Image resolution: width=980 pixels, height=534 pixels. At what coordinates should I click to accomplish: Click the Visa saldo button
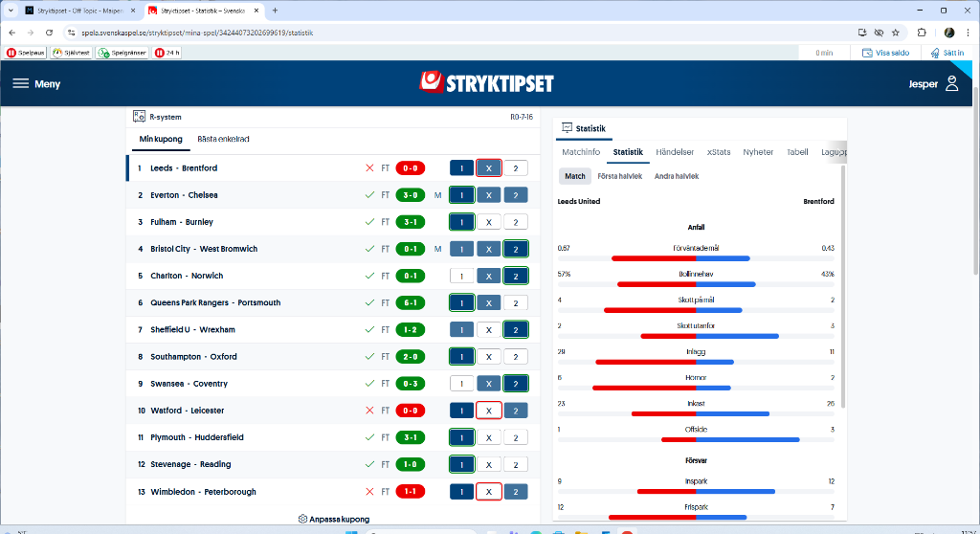point(885,53)
